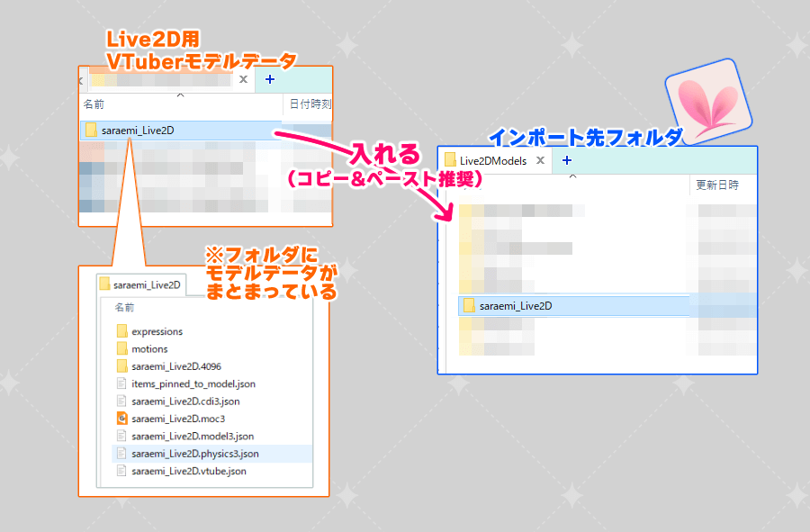Click the orange moc3 file icon
810x532 pixels.
click(121, 419)
